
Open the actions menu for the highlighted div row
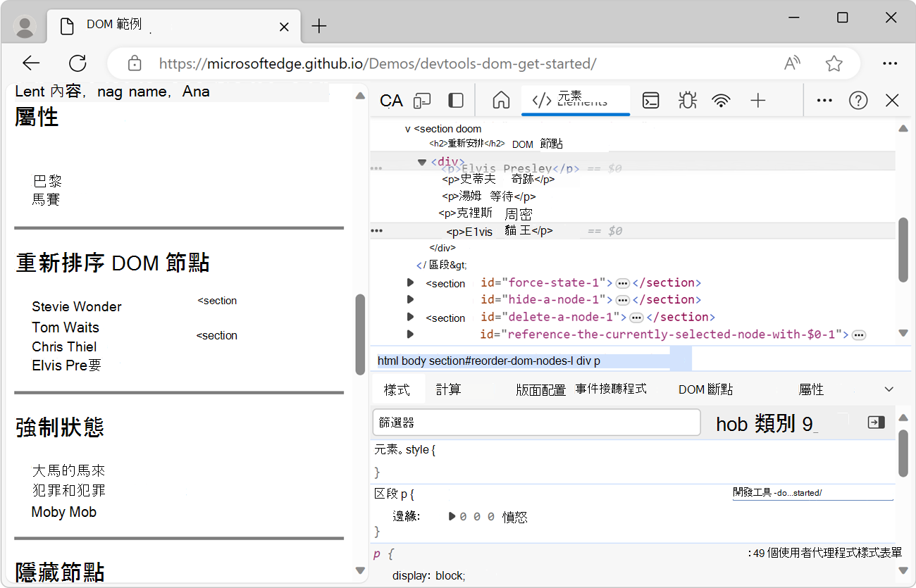[376, 169]
